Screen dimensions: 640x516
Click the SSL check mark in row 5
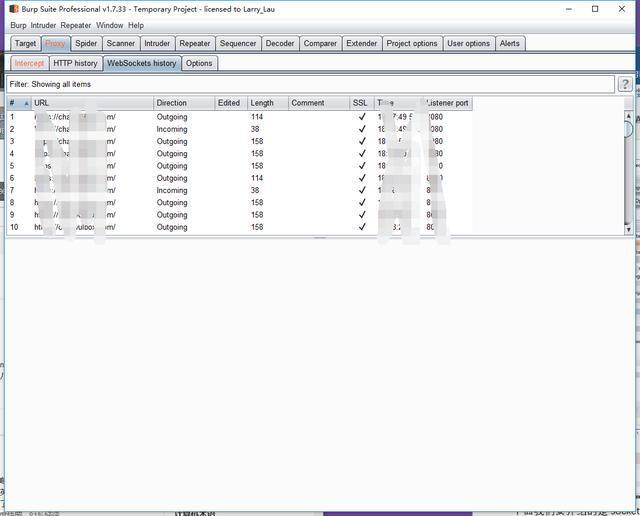[x=362, y=166]
